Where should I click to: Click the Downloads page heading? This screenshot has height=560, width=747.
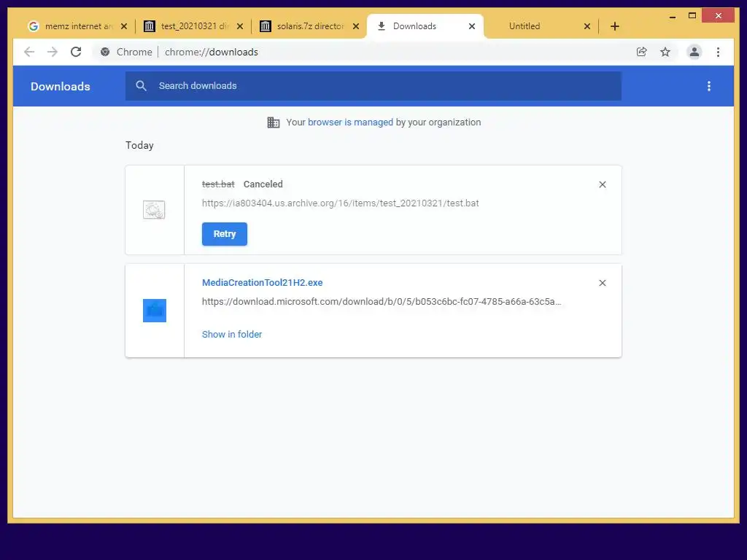click(60, 86)
